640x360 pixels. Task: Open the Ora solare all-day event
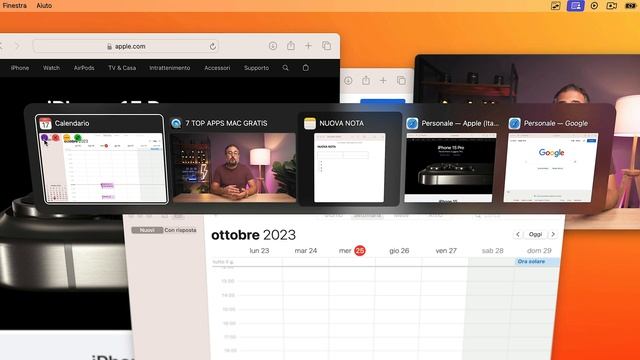pyautogui.click(x=537, y=262)
